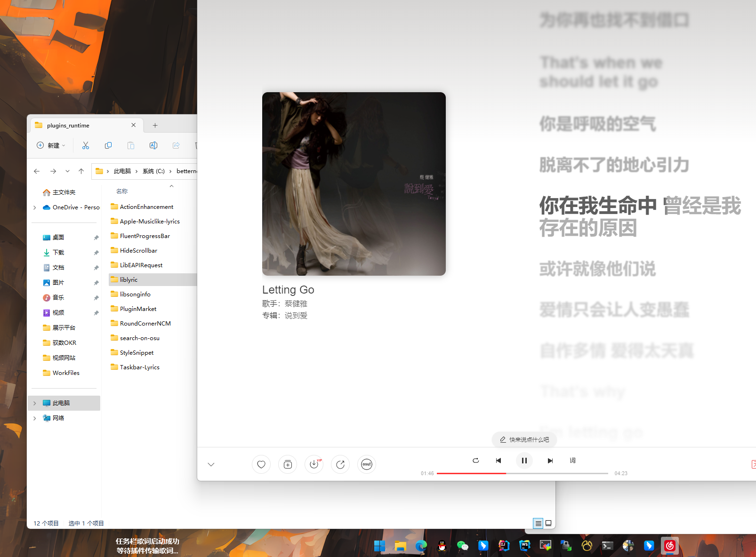
Task: Cut the selected folder in File Explorer
Action: (x=85, y=145)
